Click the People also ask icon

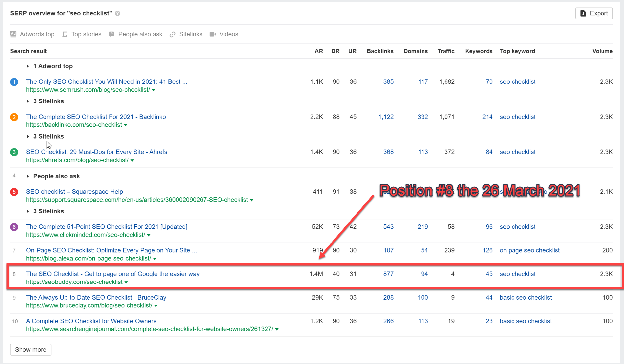(x=111, y=34)
